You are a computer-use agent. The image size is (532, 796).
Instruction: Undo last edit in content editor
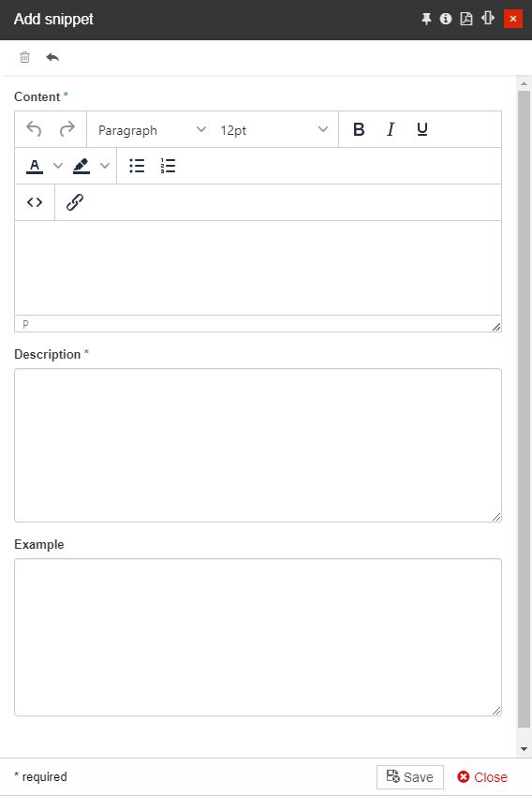point(34,129)
